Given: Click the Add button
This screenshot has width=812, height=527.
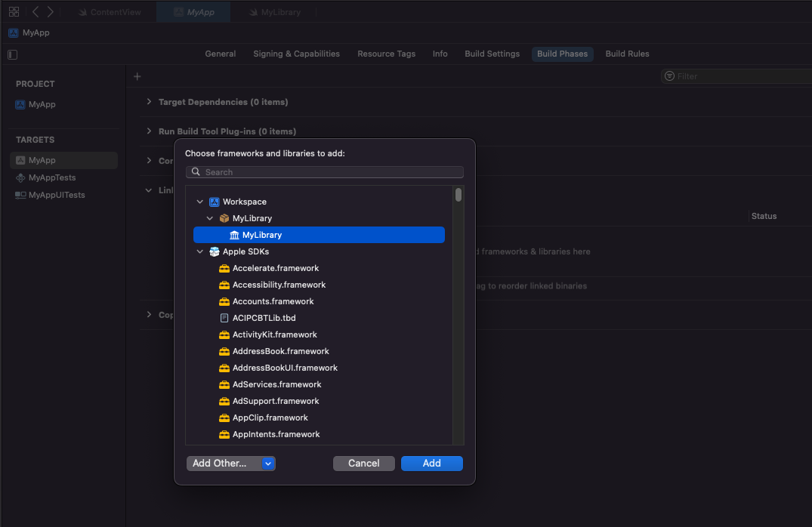Looking at the screenshot, I should (432, 464).
